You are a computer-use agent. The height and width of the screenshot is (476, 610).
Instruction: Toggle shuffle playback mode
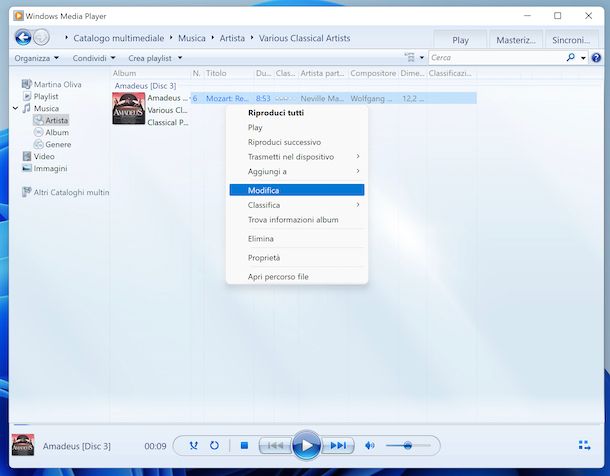[193, 445]
